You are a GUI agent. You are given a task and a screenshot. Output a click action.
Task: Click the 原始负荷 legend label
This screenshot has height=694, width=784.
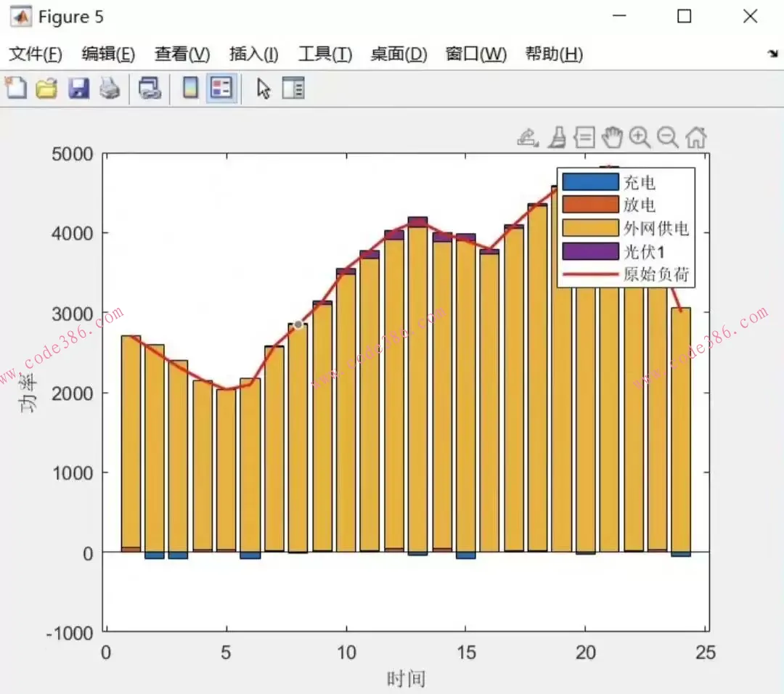(656, 274)
